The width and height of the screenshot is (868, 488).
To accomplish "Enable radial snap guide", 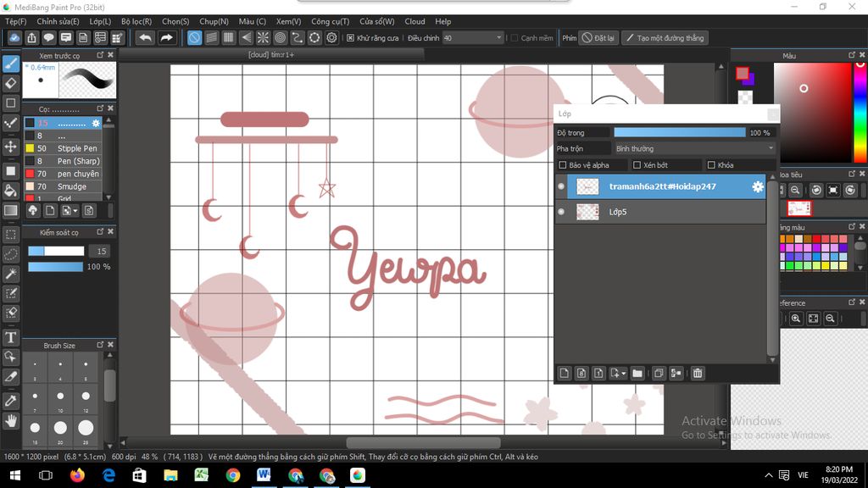I will (263, 37).
